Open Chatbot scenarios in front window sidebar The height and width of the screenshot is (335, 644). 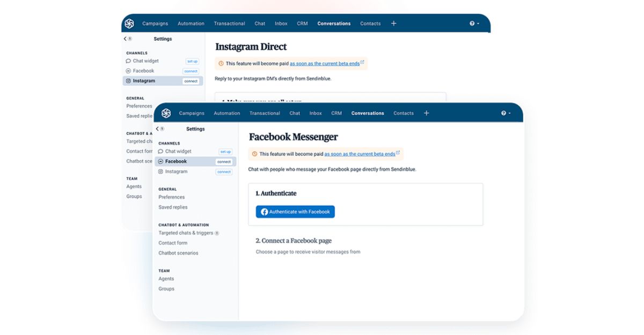pos(178,253)
